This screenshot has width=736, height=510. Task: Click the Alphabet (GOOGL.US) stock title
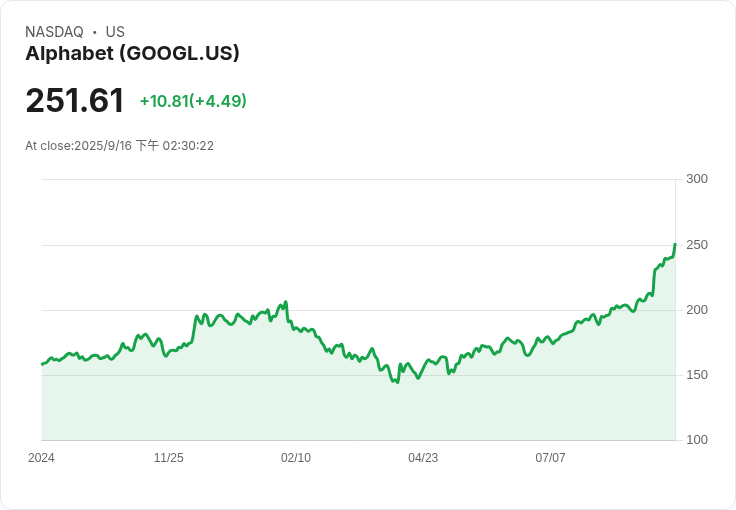click(x=132, y=53)
